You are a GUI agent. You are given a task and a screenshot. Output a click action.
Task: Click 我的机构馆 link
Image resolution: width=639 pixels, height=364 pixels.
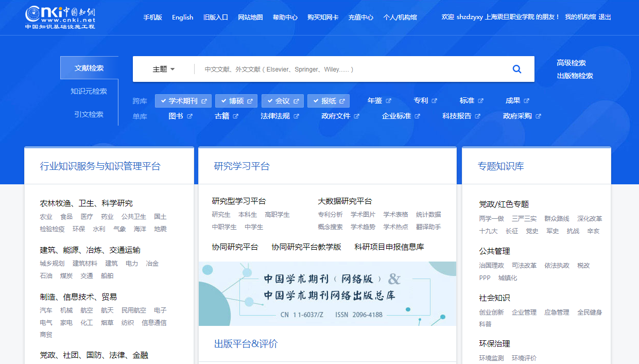tap(580, 17)
